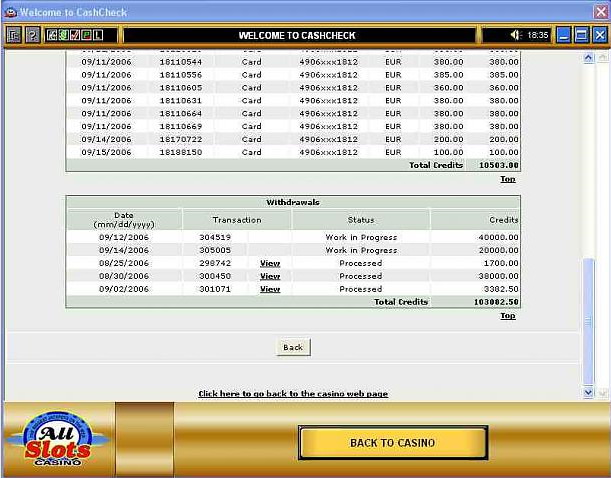The width and height of the screenshot is (611, 478).
Task: Select deposit transaction 18110556
Action: point(181,75)
